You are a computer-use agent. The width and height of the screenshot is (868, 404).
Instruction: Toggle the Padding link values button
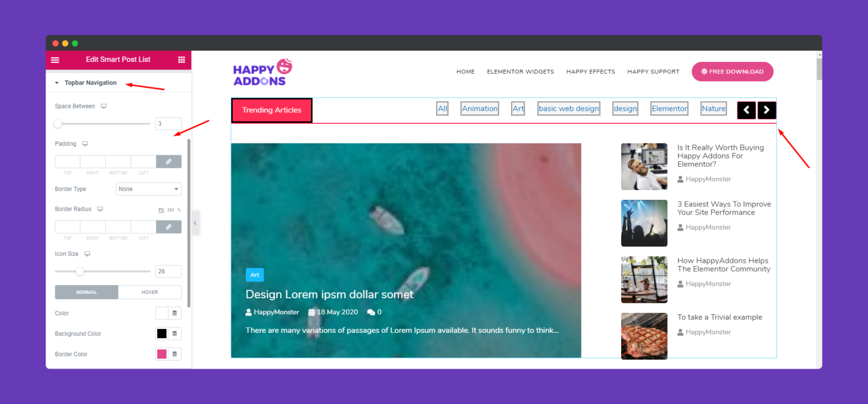click(169, 161)
